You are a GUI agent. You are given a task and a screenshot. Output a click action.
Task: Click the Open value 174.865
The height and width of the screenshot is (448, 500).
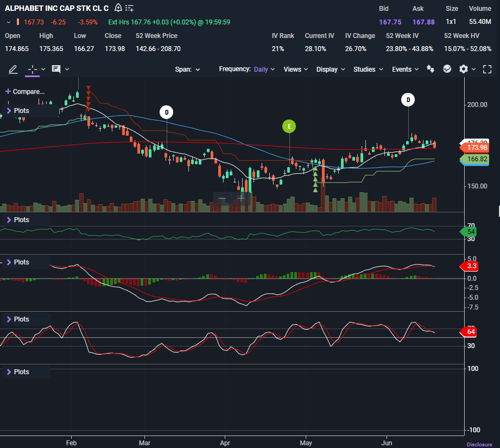[17, 49]
